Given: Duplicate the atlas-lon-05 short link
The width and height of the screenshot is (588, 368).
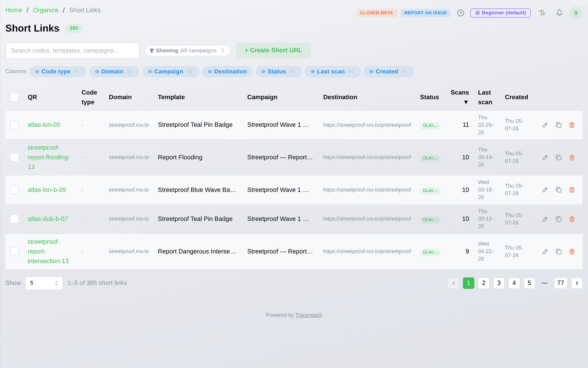Looking at the screenshot, I should click(x=559, y=125).
